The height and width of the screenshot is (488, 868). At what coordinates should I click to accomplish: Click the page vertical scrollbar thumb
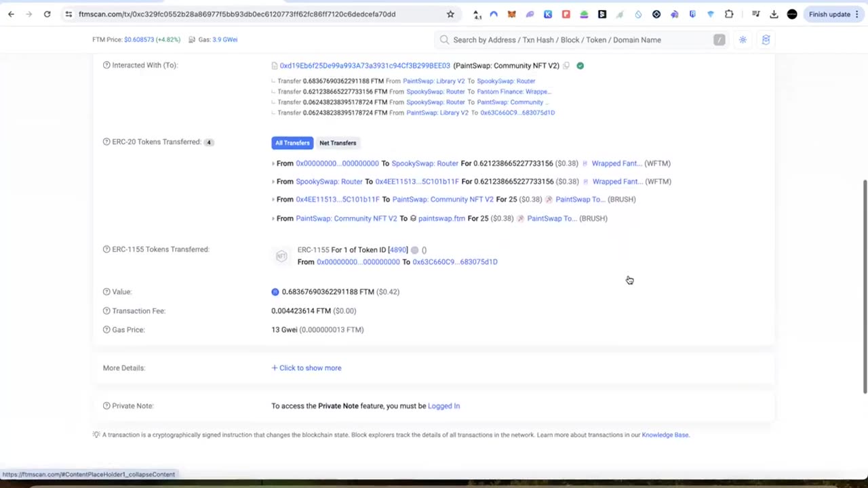point(865,286)
